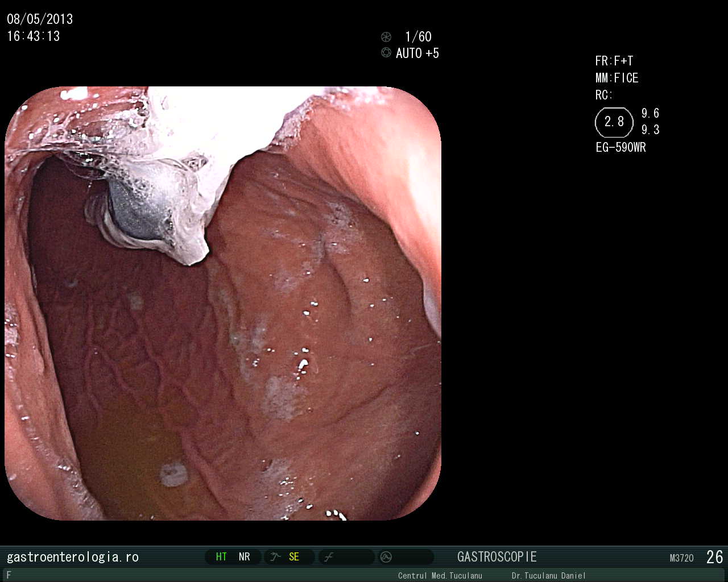Click the 2.8 channel diameter scope icon

614,122
